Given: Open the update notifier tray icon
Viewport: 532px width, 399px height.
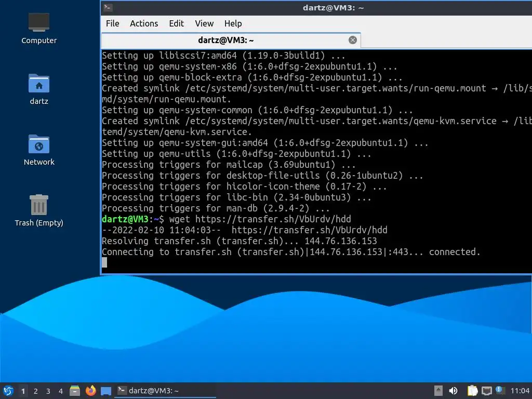Looking at the screenshot, I should coord(500,390).
